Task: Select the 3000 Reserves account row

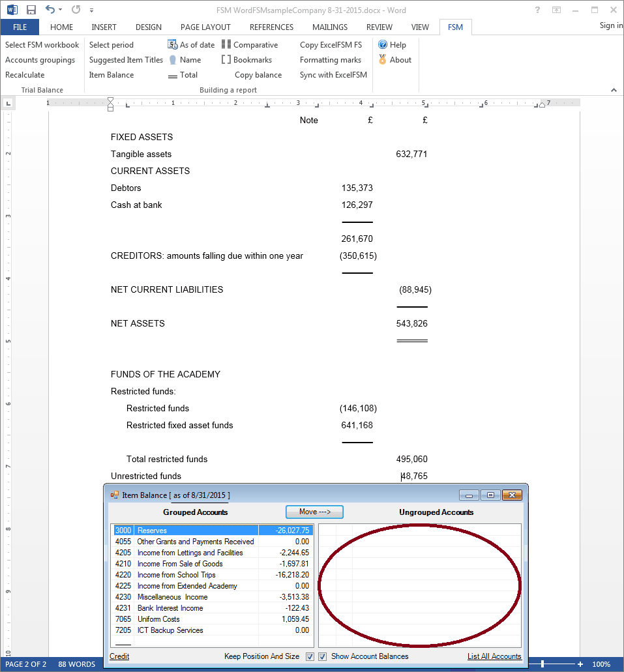Action: point(213,530)
